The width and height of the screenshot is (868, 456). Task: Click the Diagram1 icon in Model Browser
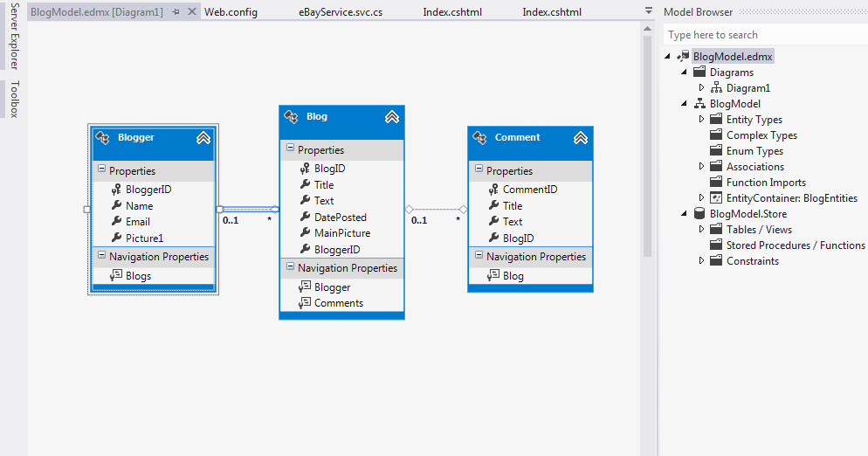[716, 87]
